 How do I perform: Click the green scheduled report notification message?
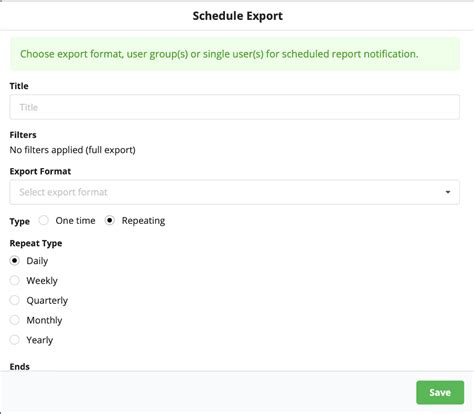[234, 54]
